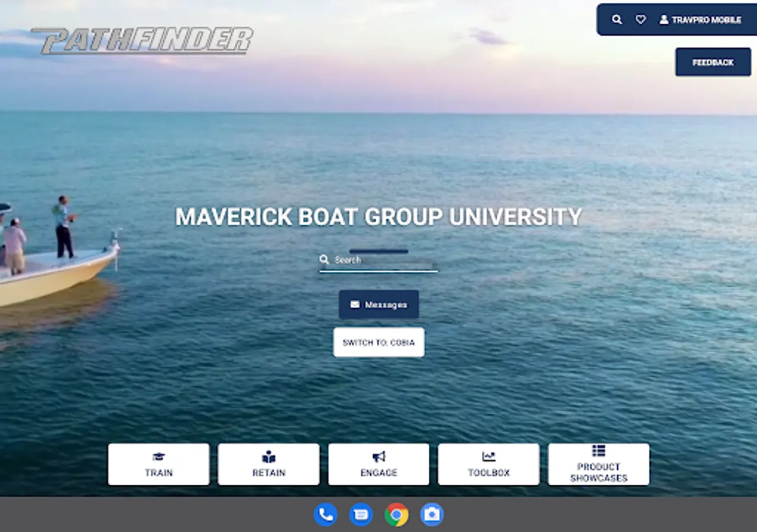Screen dimensions: 757x532
Task: Launch the Phone app from the dock
Action: tap(325, 514)
